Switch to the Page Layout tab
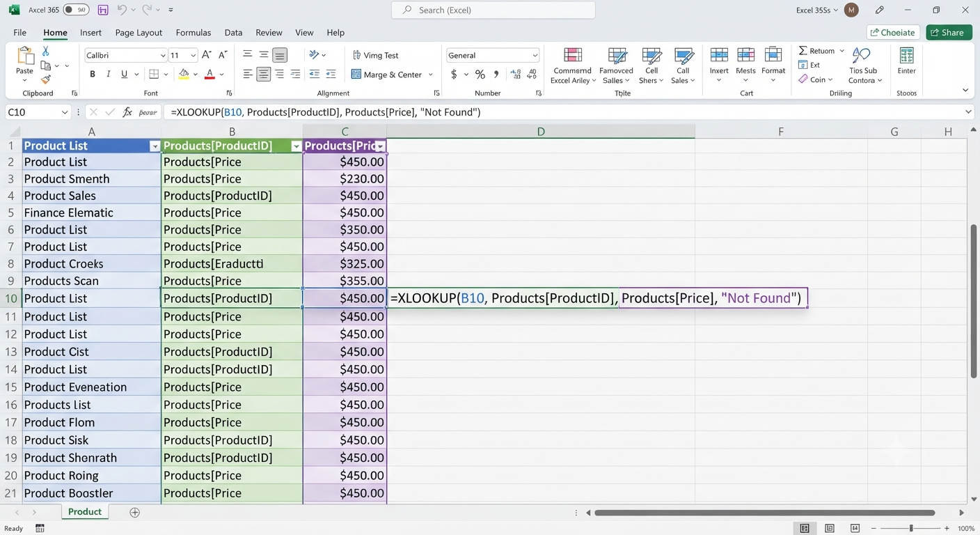The width and height of the screenshot is (980, 535). (x=139, y=33)
